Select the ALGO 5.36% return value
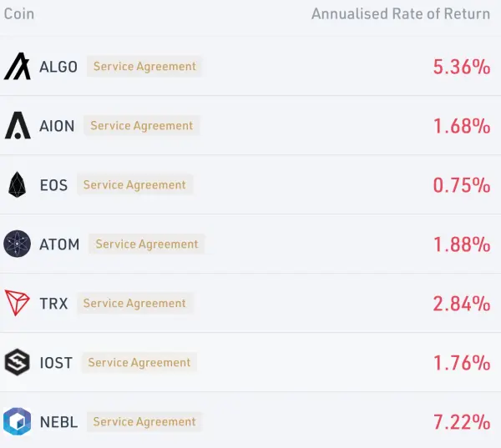Screen dimensions: 501x448 click(462, 67)
